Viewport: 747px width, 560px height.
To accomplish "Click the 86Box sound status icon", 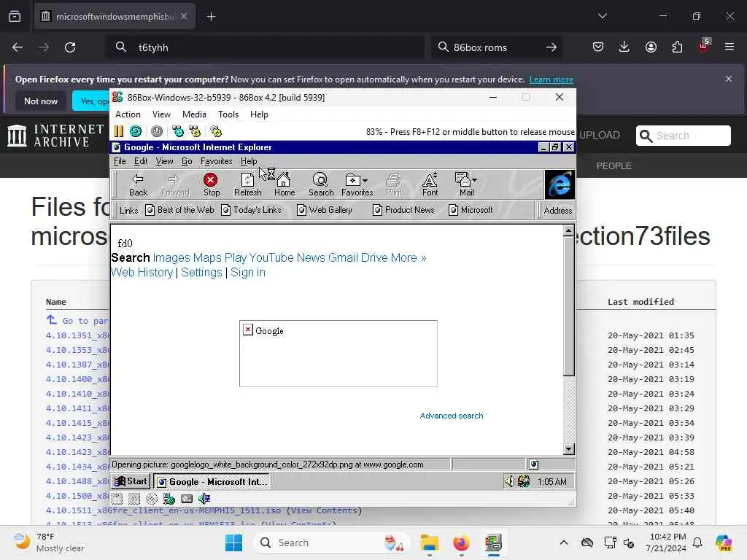I will (204, 499).
